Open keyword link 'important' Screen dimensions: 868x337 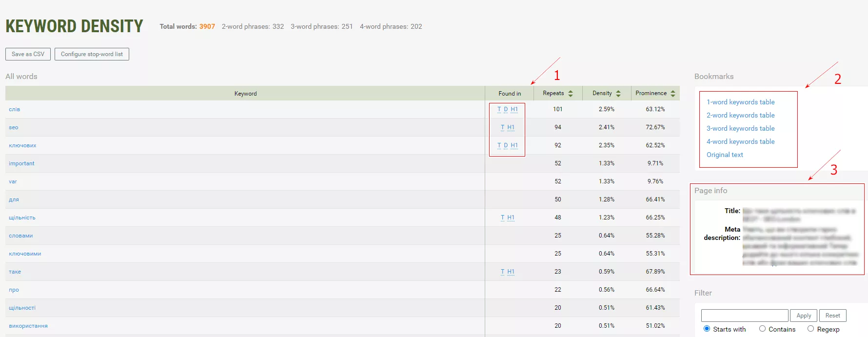[21, 163]
